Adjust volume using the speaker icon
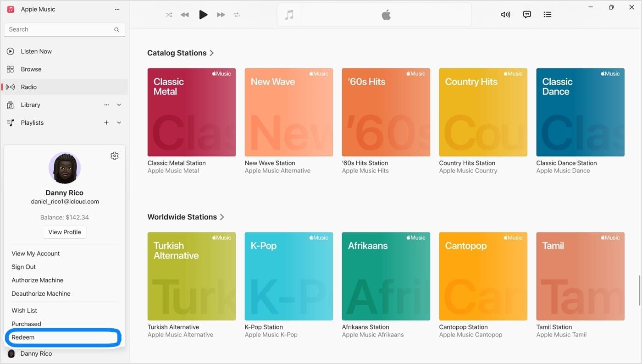Viewport: 642px width, 364px height. point(505,14)
